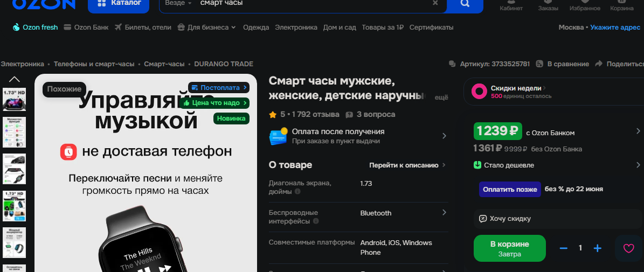
Task: Expand the Стало дешевле row
Action: point(557,165)
